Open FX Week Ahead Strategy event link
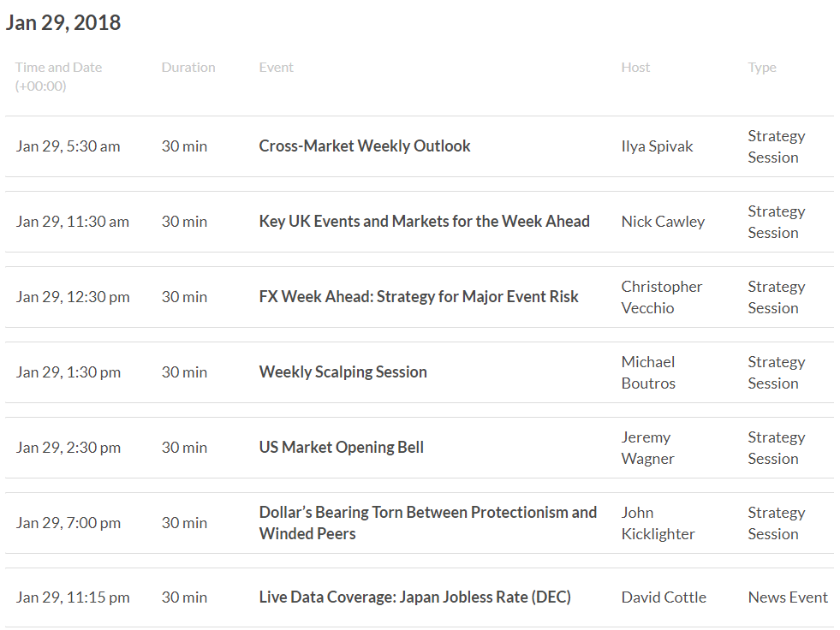 [x=419, y=297]
